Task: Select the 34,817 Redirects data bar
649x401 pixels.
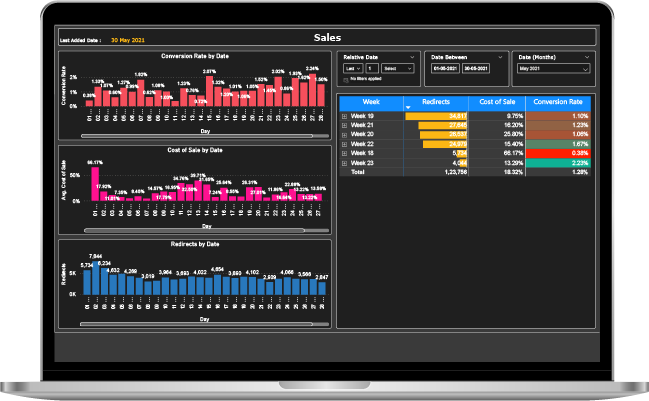Action: [x=436, y=116]
